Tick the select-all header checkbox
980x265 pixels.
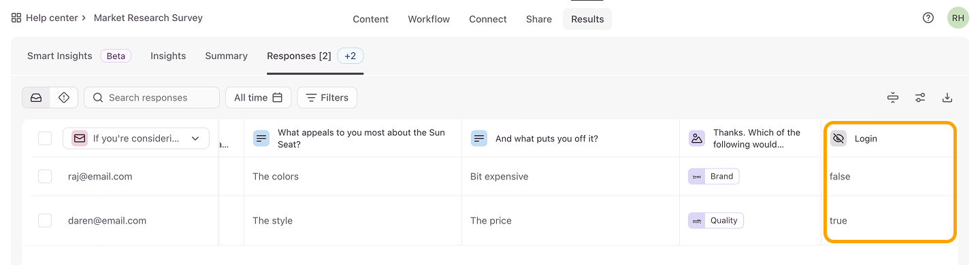point(45,139)
